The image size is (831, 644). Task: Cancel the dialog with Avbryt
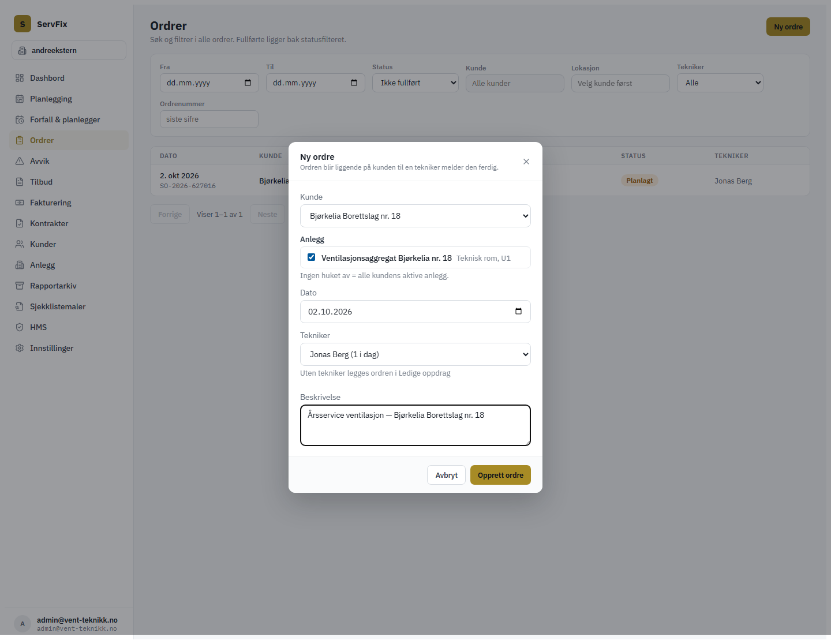pyautogui.click(x=446, y=475)
